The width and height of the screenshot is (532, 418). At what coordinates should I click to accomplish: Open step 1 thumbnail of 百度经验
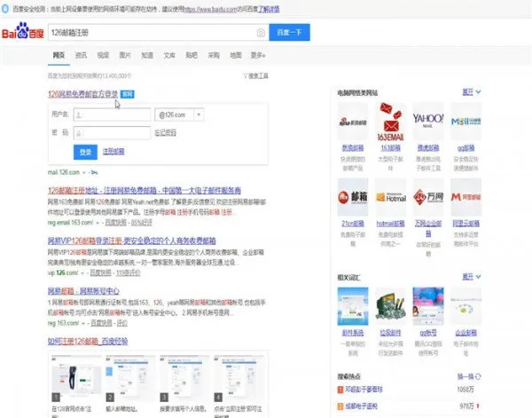(x=76, y=378)
